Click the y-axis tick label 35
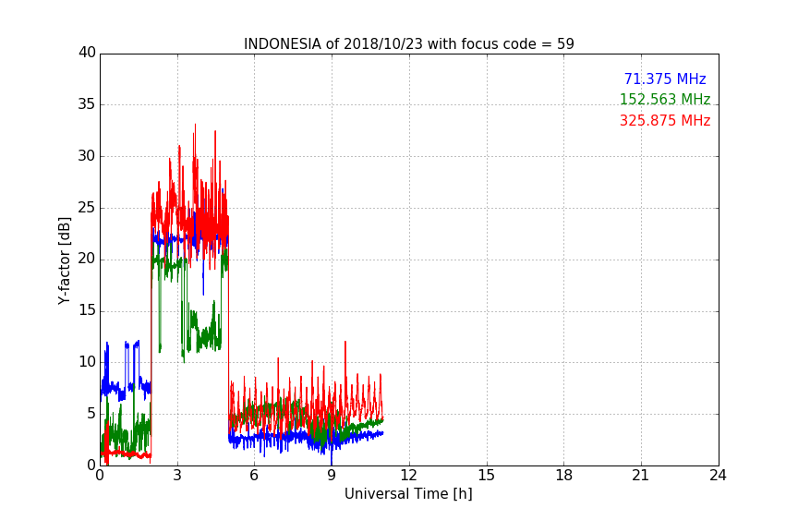This screenshot has width=798, height=532. click(87, 104)
